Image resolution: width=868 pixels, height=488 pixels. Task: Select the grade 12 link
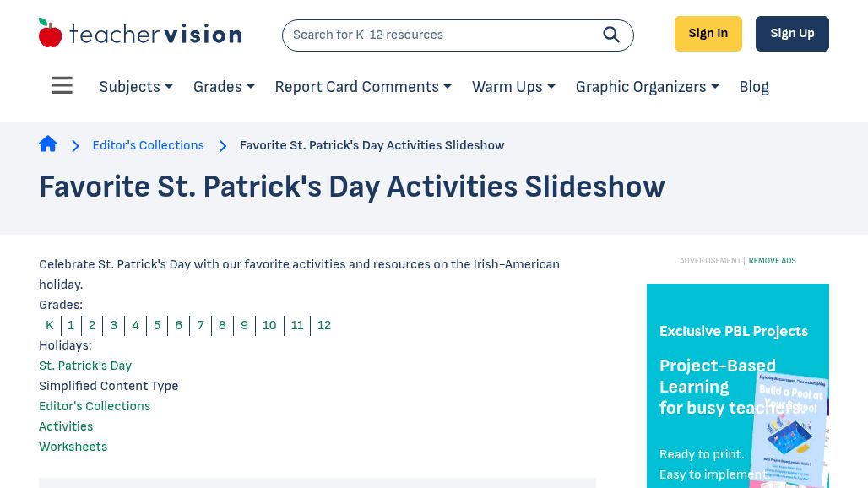[324, 325]
